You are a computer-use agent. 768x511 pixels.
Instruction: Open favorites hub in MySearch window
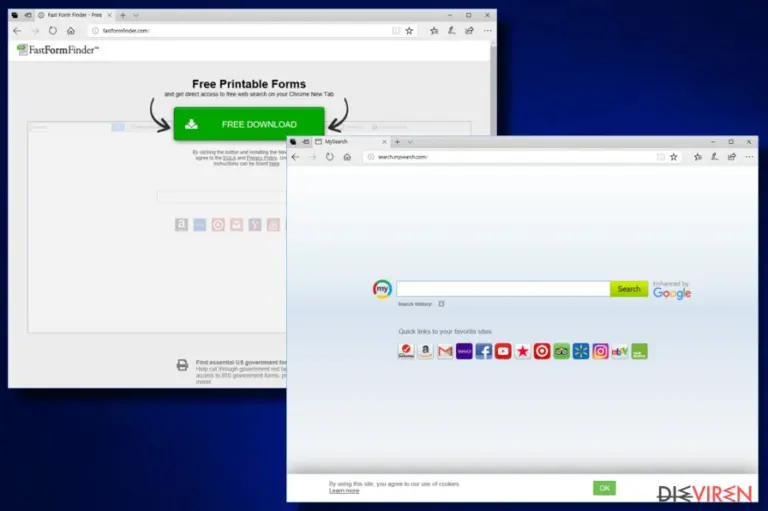click(698, 157)
